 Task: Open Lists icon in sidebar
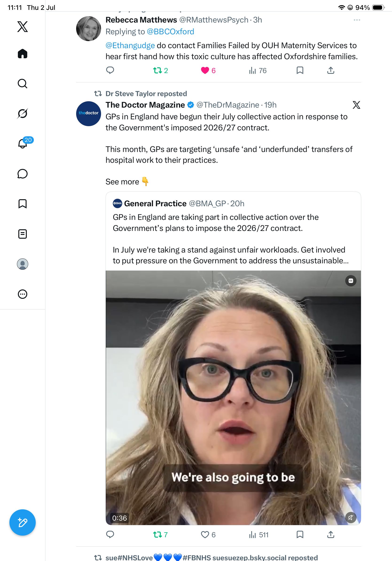point(23,234)
